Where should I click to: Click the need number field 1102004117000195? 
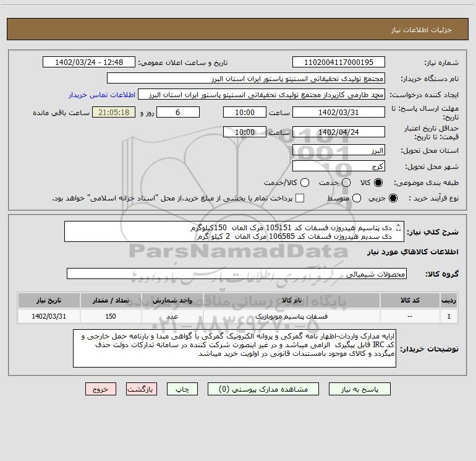tap(339, 62)
